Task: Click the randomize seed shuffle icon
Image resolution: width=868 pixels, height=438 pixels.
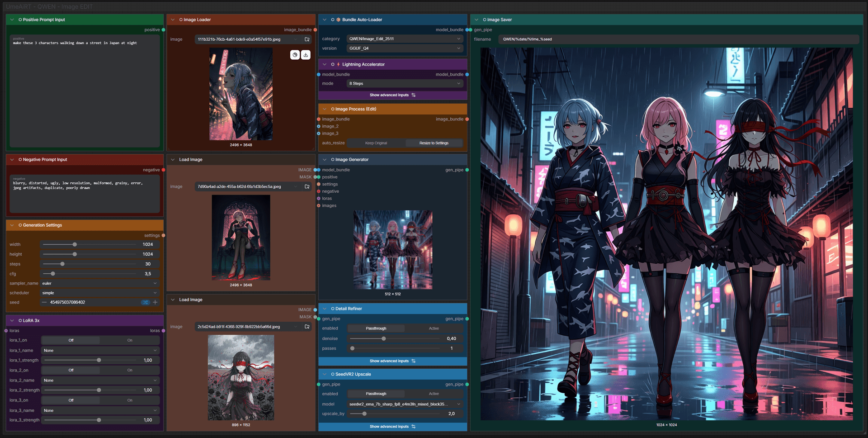Action: pyautogui.click(x=145, y=302)
